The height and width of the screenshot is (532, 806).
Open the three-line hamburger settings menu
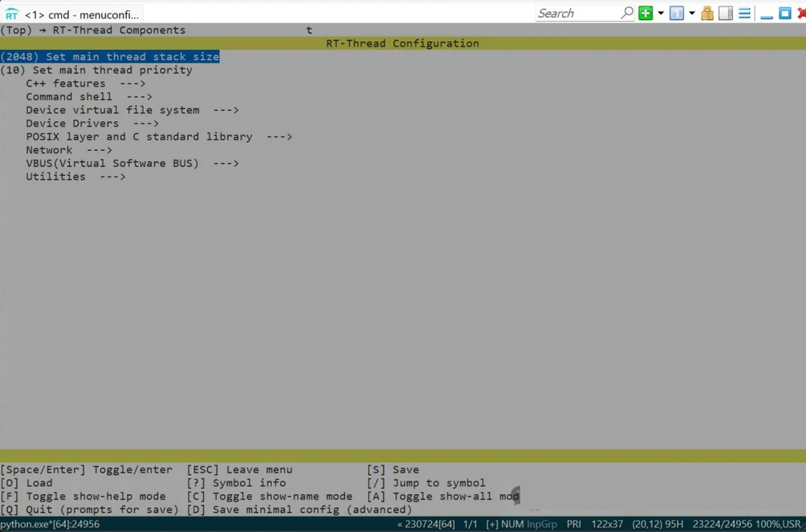point(744,14)
